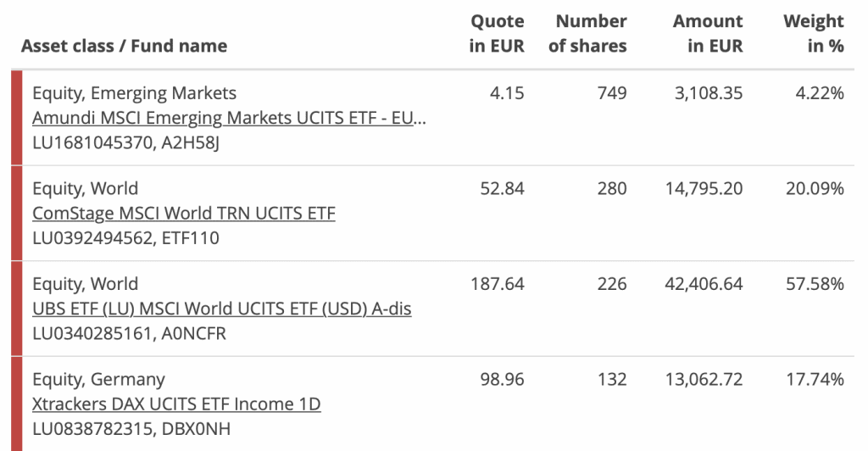Open ComStage MSCI World TRN UCITS ETF link
The width and height of the screenshot is (868, 451).
184,213
